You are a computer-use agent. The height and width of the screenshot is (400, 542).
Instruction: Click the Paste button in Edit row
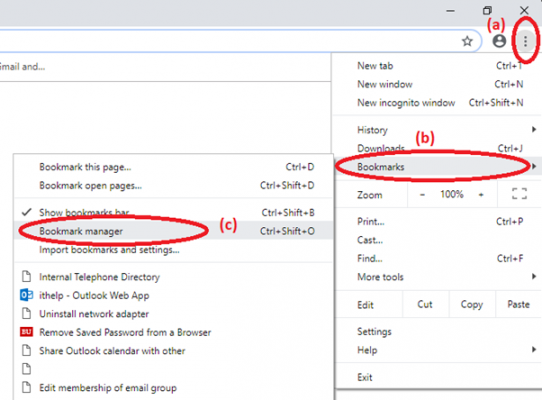click(x=518, y=304)
